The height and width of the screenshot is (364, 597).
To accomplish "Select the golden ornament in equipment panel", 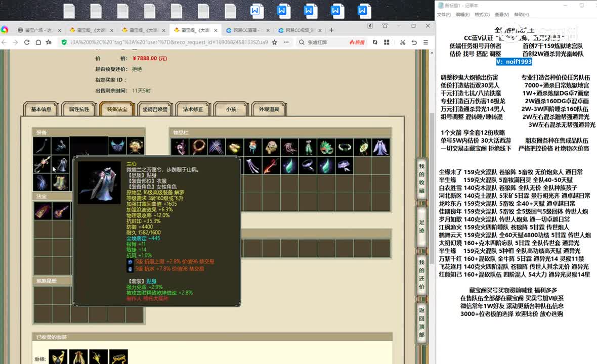I will coord(136,146).
